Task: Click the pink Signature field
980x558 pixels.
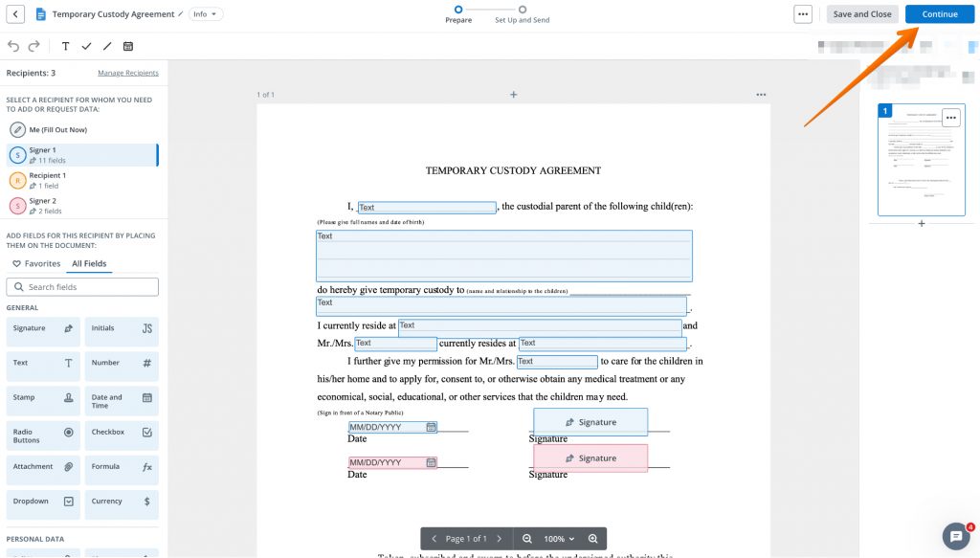Action: (x=590, y=458)
